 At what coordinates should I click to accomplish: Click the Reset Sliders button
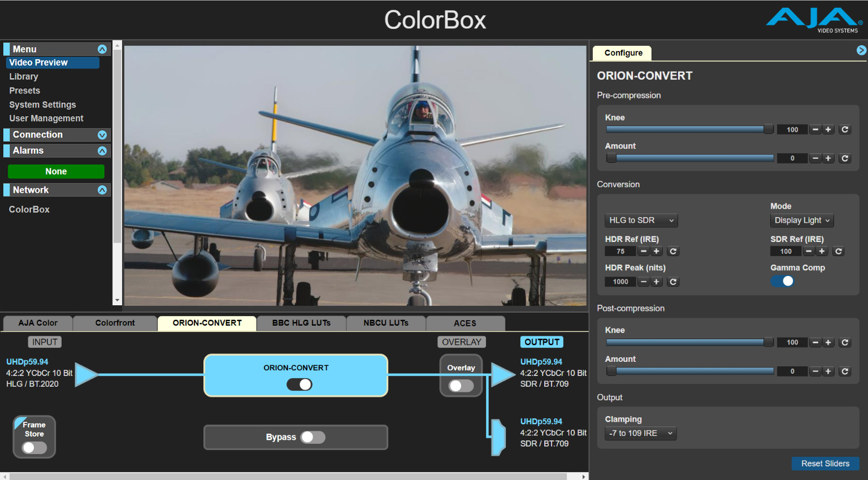coord(825,463)
